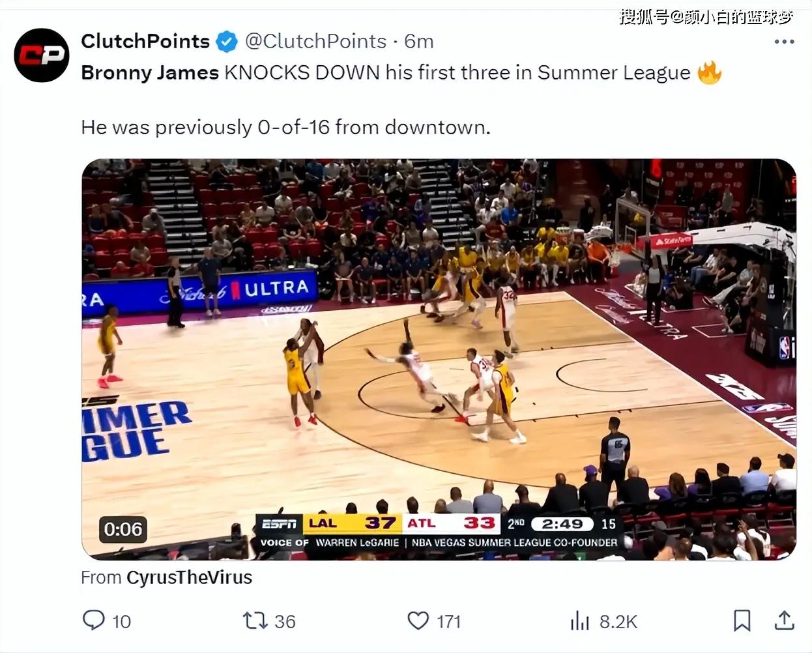This screenshot has height=653, width=812.
Task: Click the ClutchPoints display name
Action: coord(145,41)
